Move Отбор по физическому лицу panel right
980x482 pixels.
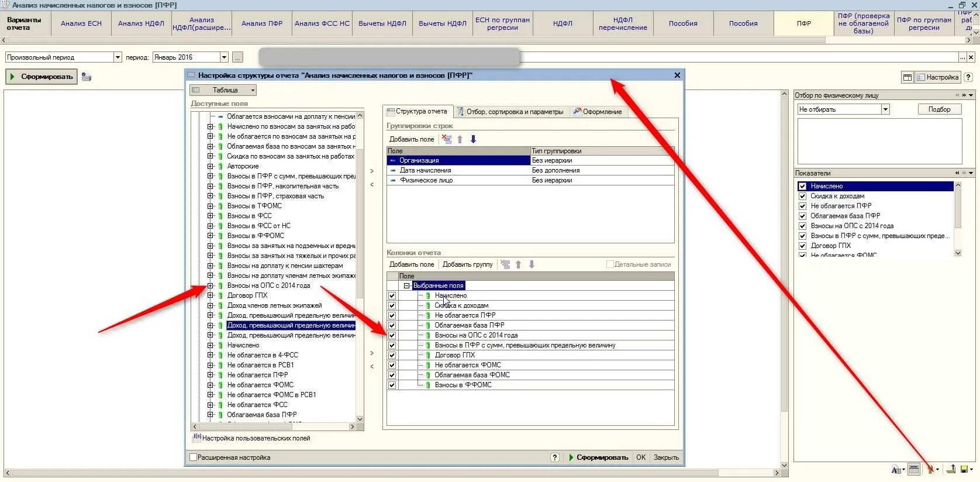click(x=964, y=95)
